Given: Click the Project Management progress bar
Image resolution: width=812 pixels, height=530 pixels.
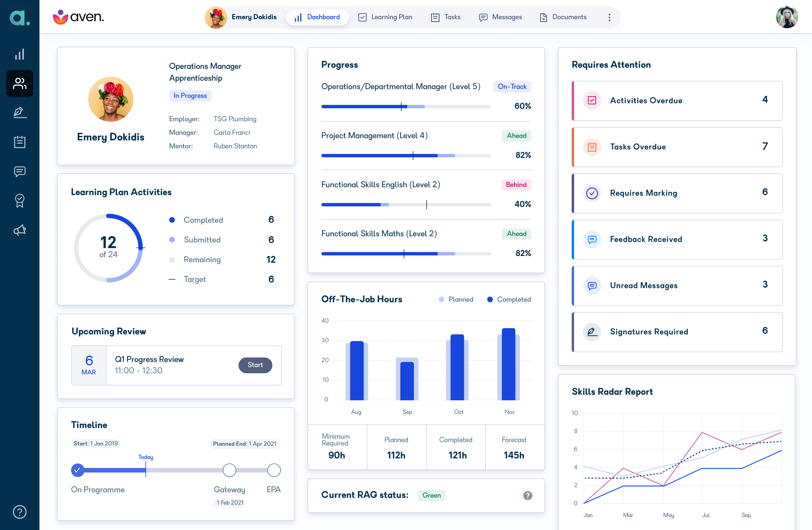Looking at the screenshot, I should [x=406, y=156].
